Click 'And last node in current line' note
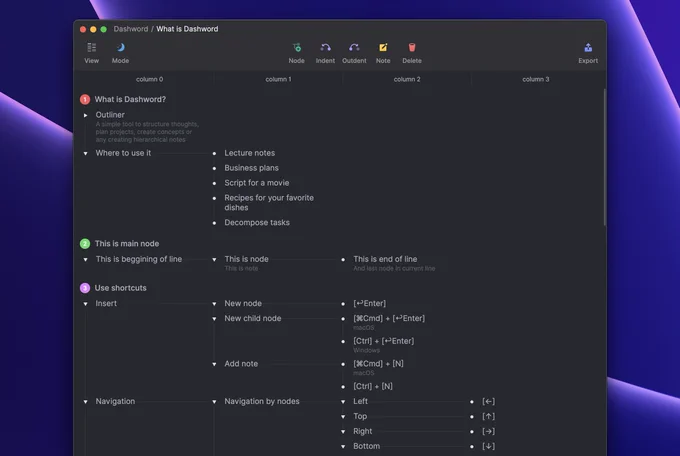Viewport: 680px width, 456px height. (394, 269)
